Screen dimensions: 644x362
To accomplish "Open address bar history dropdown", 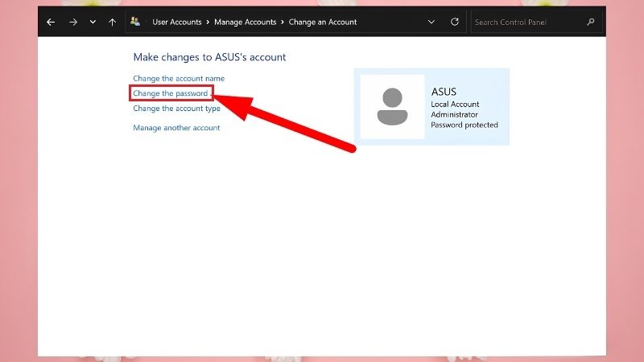I will click(x=431, y=23).
